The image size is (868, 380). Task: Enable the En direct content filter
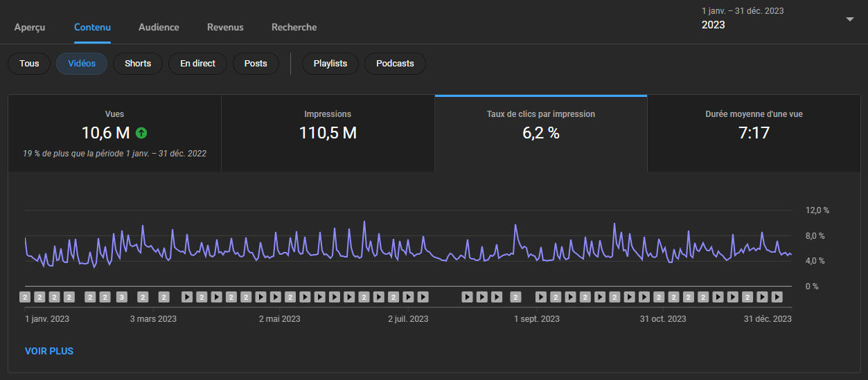click(197, 64)
